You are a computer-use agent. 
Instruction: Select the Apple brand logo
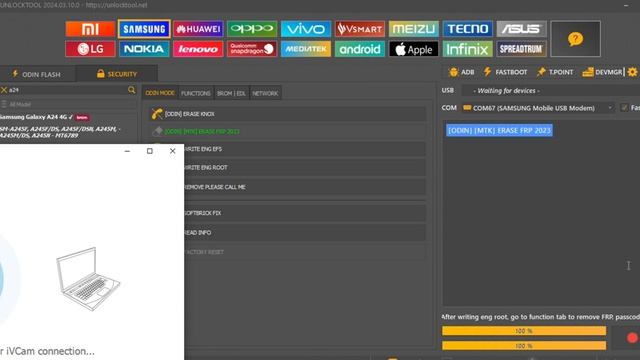pos(413,49)
